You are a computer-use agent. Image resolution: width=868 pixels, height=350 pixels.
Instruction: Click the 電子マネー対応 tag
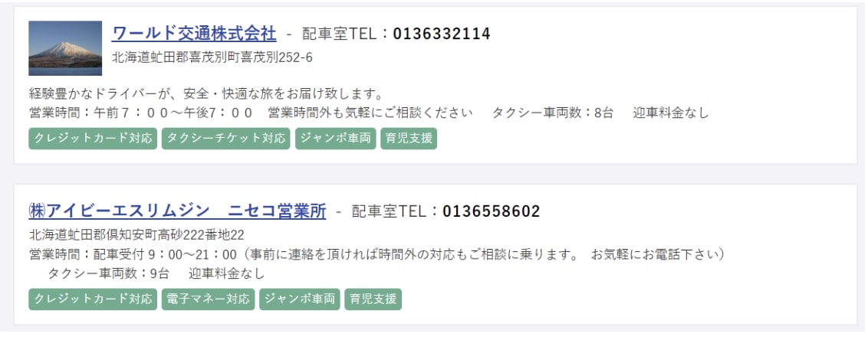(x=208, y=299)
